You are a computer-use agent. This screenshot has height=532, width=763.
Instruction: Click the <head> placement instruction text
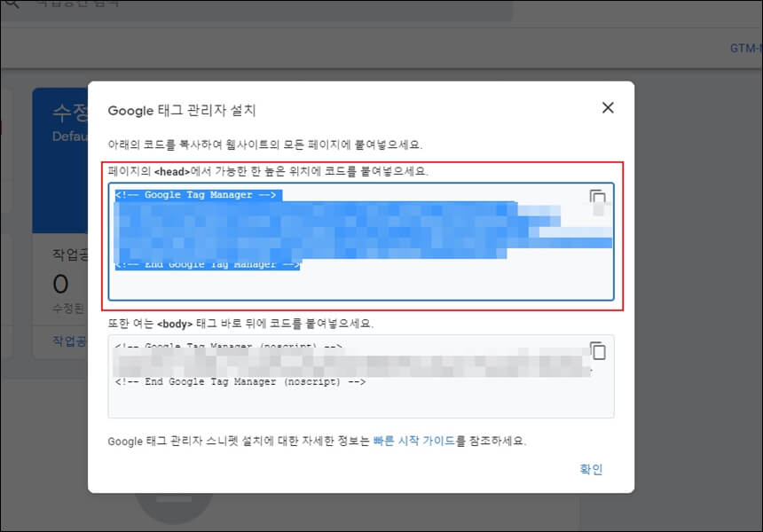[x=268, y=171]
